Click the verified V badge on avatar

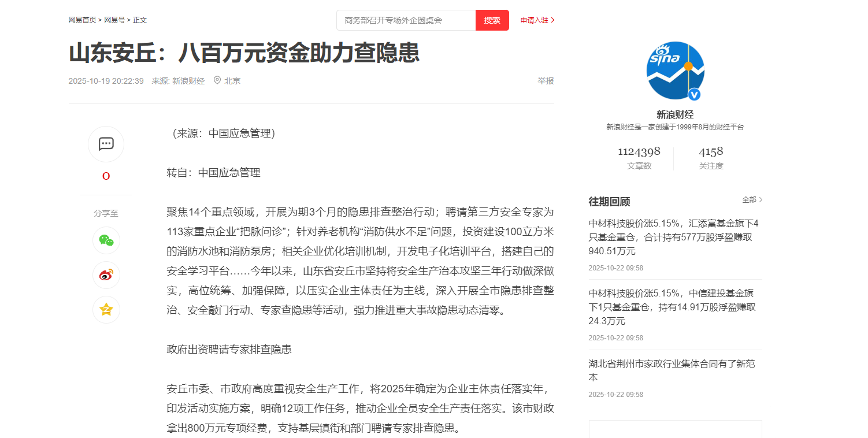click(694, 94)
